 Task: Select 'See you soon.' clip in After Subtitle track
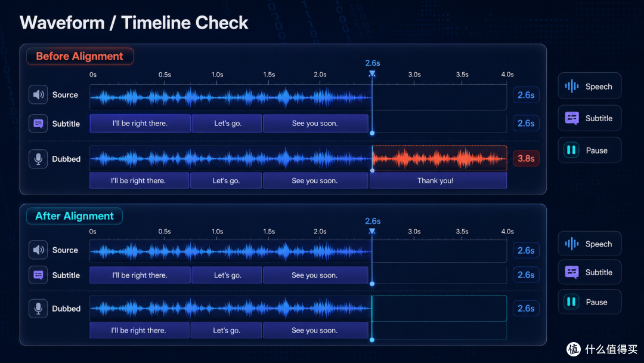[x=315, y=275]
